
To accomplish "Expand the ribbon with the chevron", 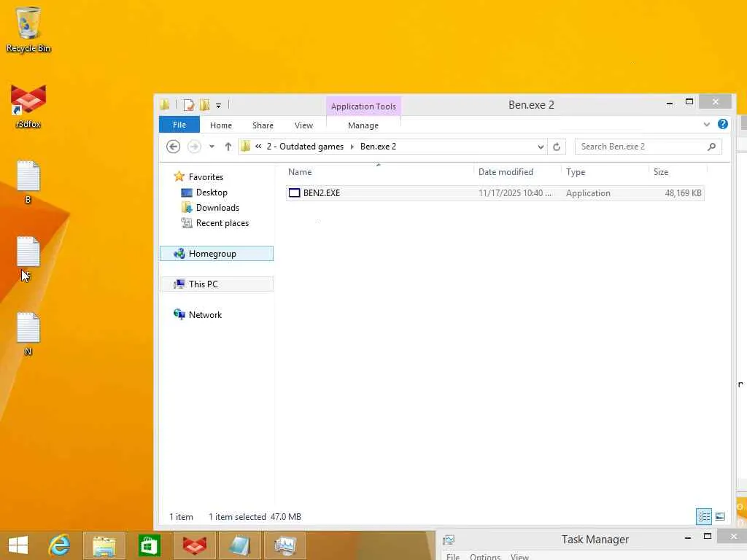I will (x=706, y=124).
